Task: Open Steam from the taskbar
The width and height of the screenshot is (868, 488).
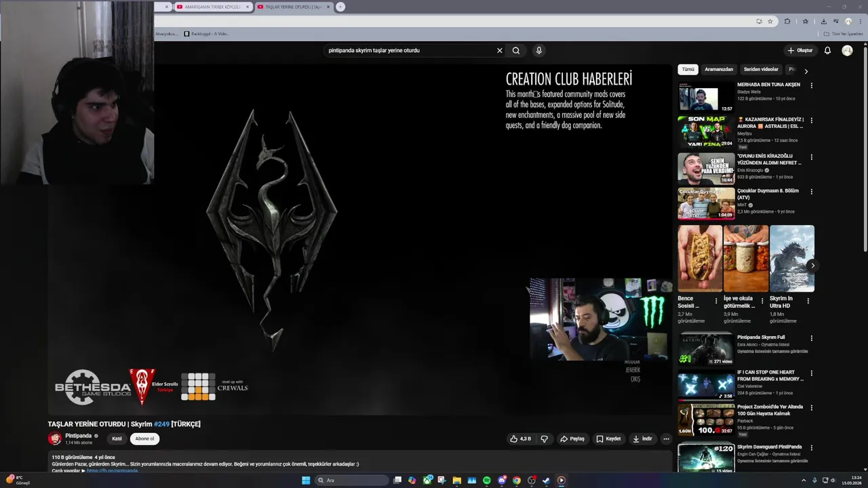Action: 547,481
